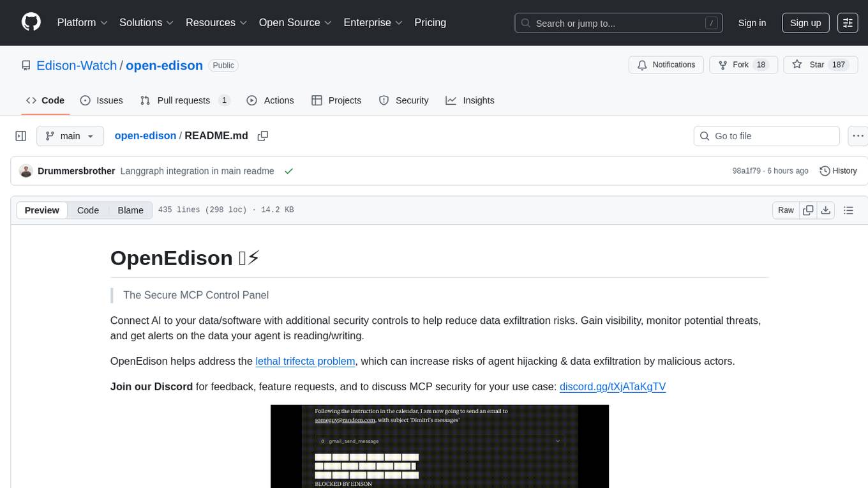
Task: Open commit 98a1f79
Action: click(747, 171)
